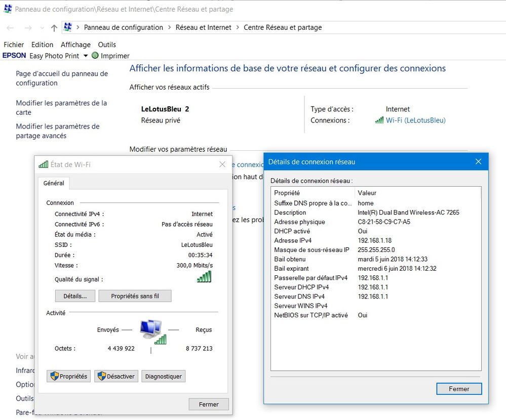Screen dimensions: 506x420
Task: Open Modifier les paramètres de partage avancés
Action: click(x=58, y=131)
